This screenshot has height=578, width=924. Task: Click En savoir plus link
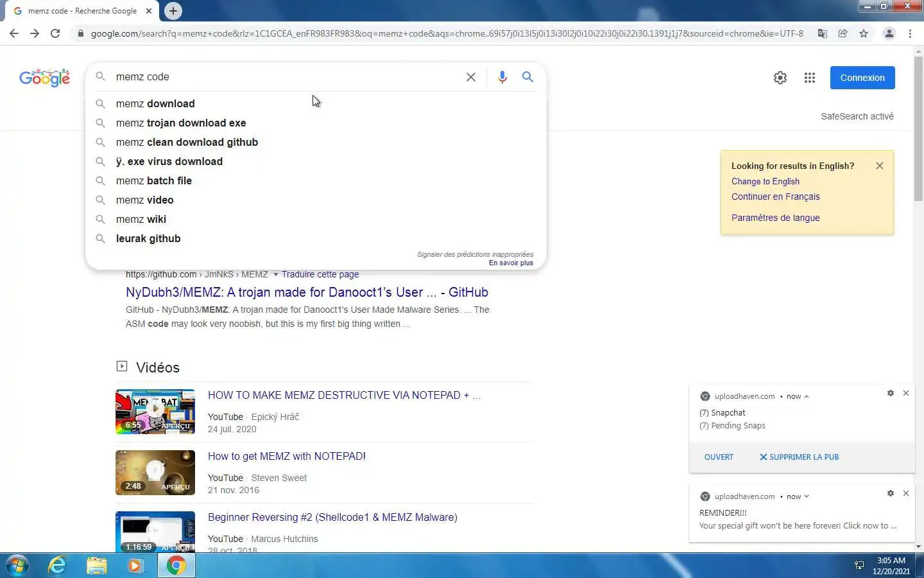[x=511, y=263]
